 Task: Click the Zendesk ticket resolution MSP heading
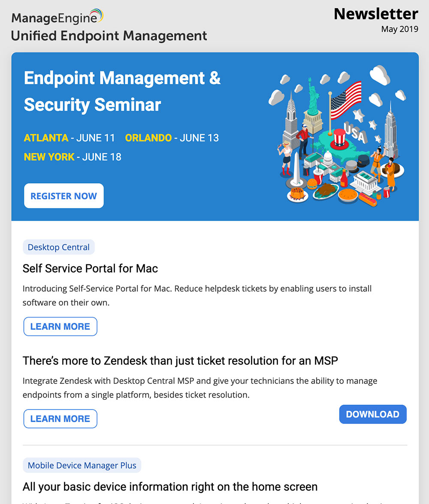(180, 361)
